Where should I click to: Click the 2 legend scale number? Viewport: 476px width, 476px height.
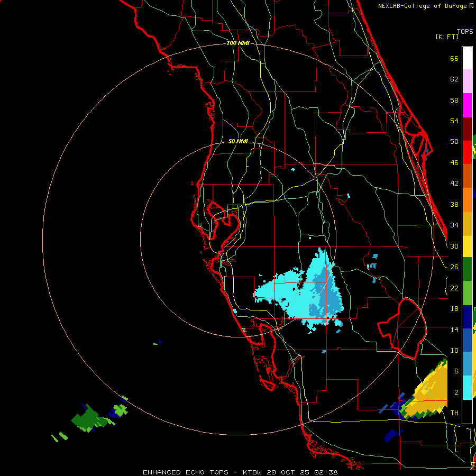pyautogui.click(x=456, y=392)
